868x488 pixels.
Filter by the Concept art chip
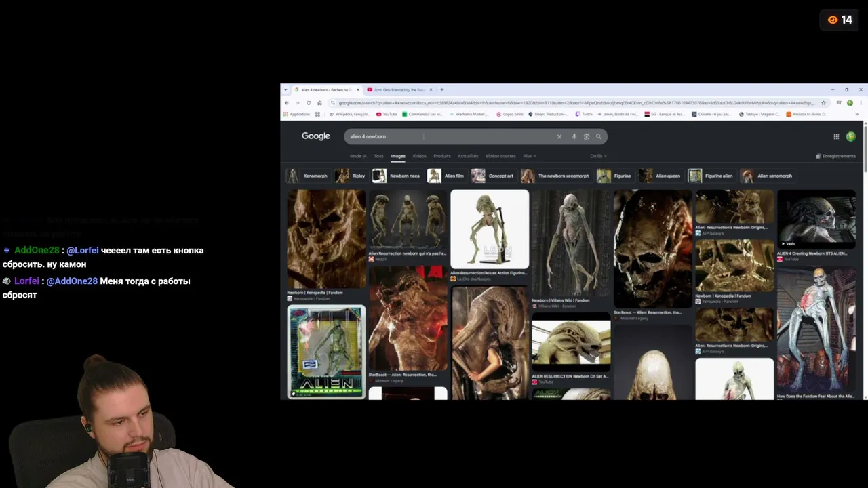[493, 176]
